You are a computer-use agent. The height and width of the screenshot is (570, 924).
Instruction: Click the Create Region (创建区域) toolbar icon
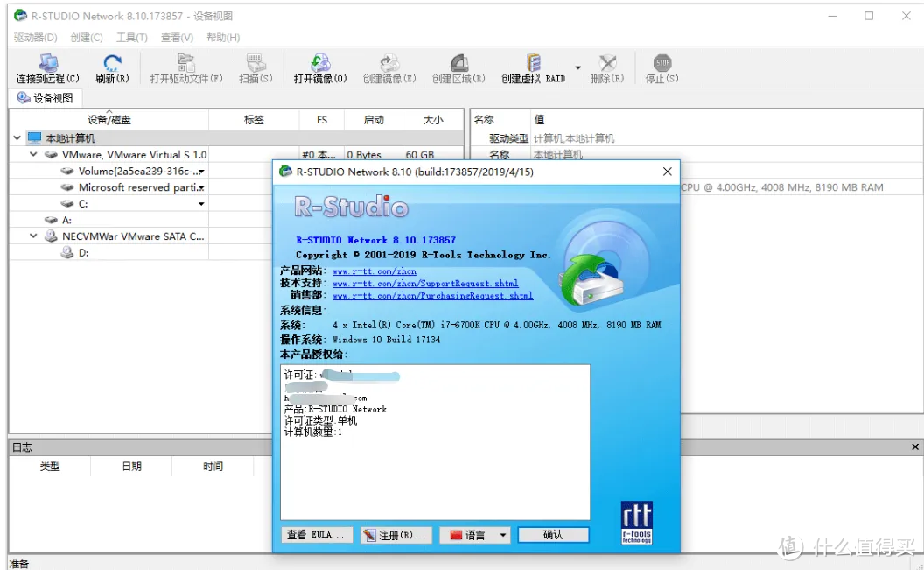[458, 62]
